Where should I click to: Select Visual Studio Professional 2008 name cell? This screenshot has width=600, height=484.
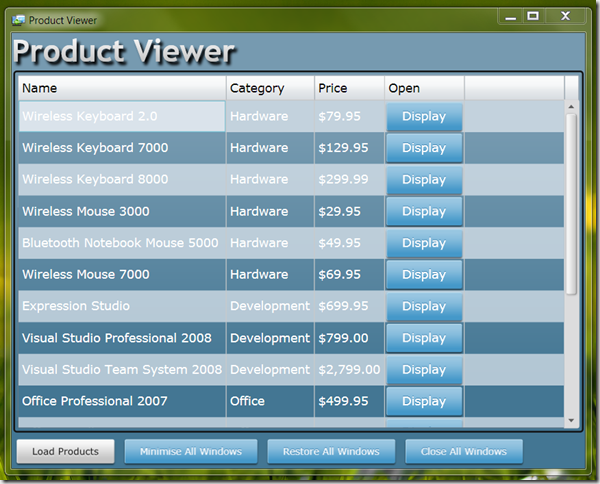point(122,338)
